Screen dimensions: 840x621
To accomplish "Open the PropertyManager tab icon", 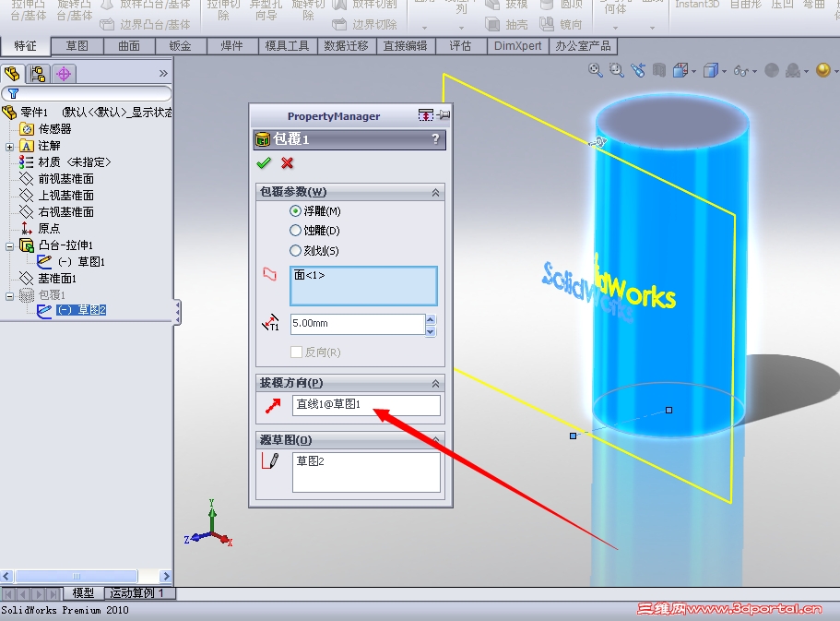I will click(38, 73).
